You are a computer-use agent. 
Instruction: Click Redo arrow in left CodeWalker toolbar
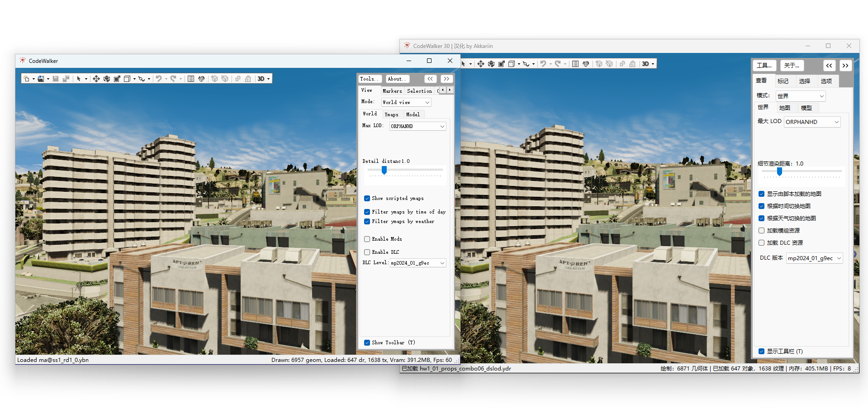tap(173, 79)
